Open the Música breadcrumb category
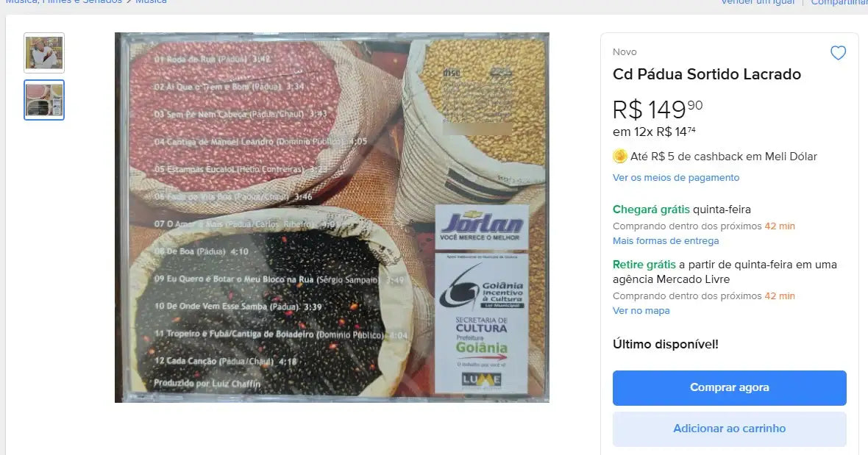Screen dimensions: 868x455 [x=151, y=2]
